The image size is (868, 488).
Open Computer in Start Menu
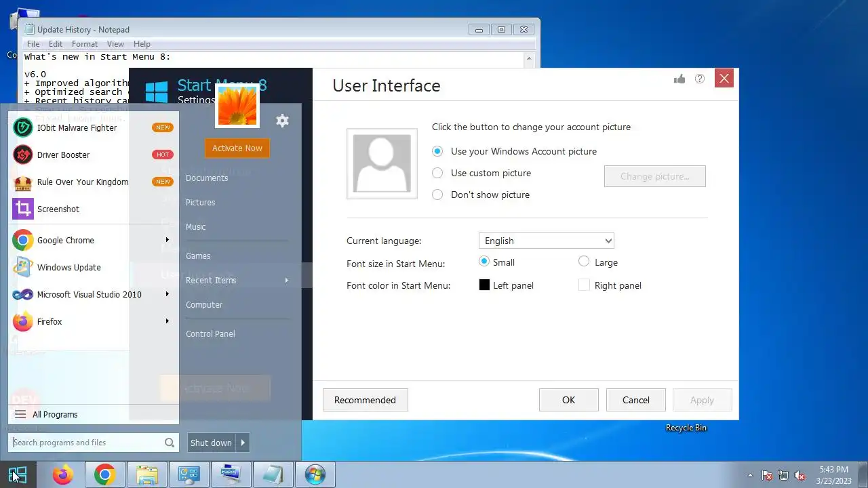click(x=204, y=304)
